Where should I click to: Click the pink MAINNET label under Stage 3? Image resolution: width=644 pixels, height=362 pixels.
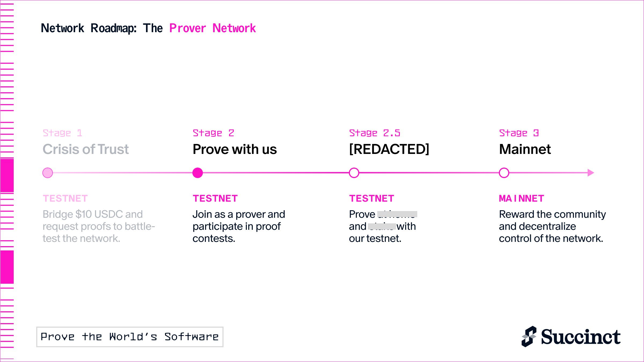pos(521,198)
